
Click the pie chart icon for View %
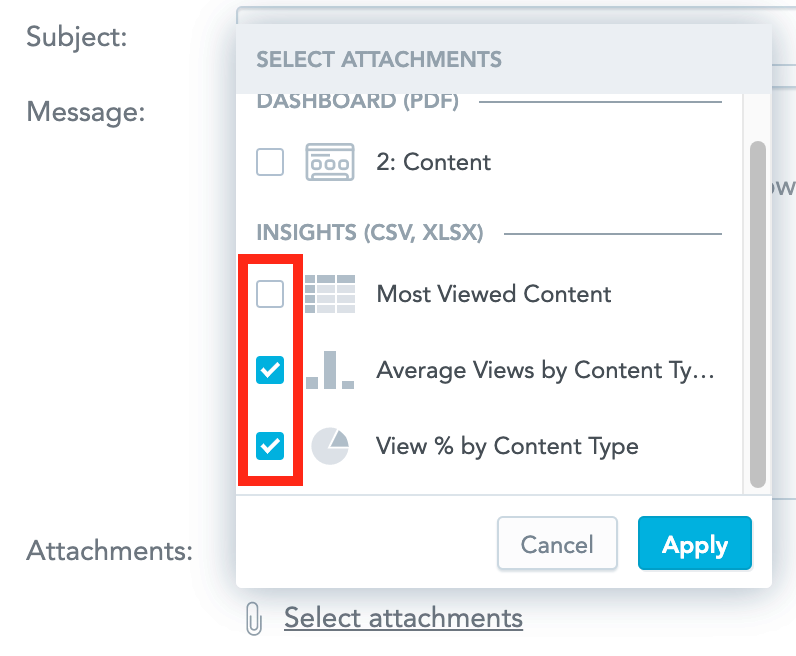tap(330, 446)
